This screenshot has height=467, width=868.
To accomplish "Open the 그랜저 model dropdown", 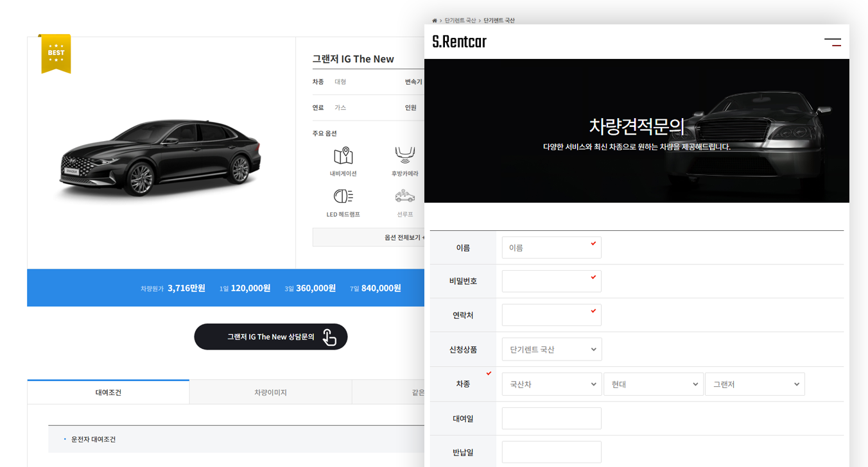I will pos(755,384).
